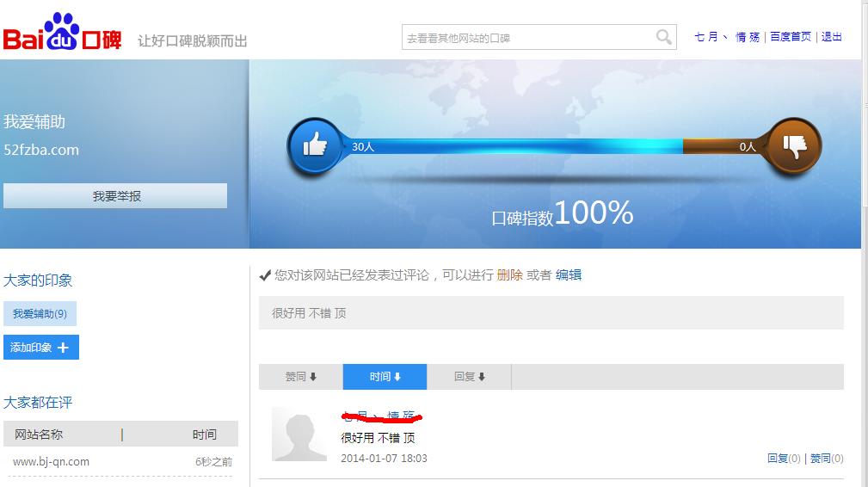Image resolution: width=868 pixels, height=487 pixels.
Task: Click the 时间 column header in 大家都在评
Action: tap(204, 435)
